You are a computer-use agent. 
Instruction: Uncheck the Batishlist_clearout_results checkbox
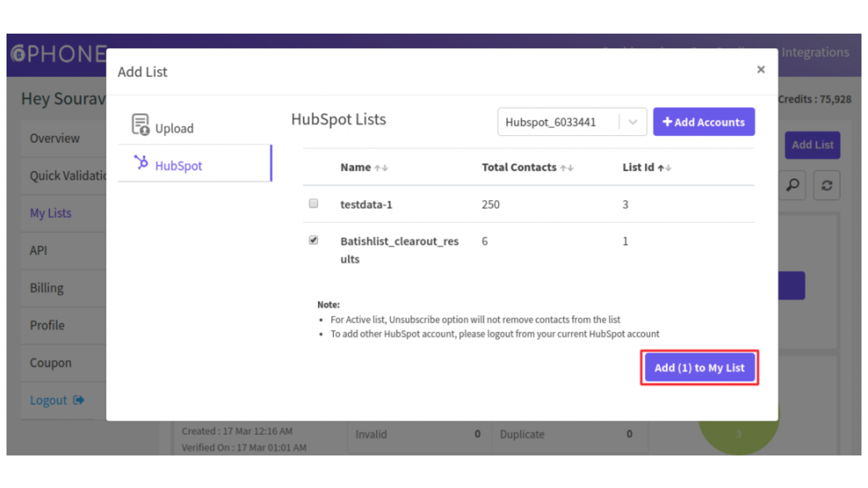point(314,240)
